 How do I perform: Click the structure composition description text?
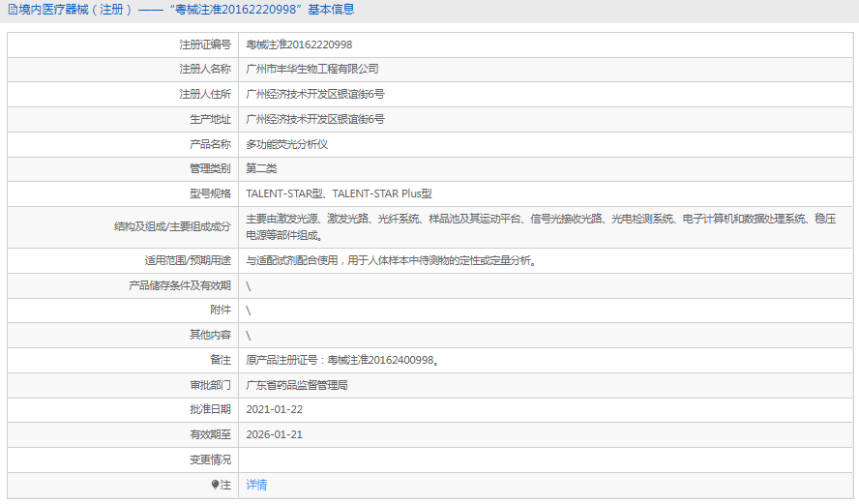coord(541,226)
